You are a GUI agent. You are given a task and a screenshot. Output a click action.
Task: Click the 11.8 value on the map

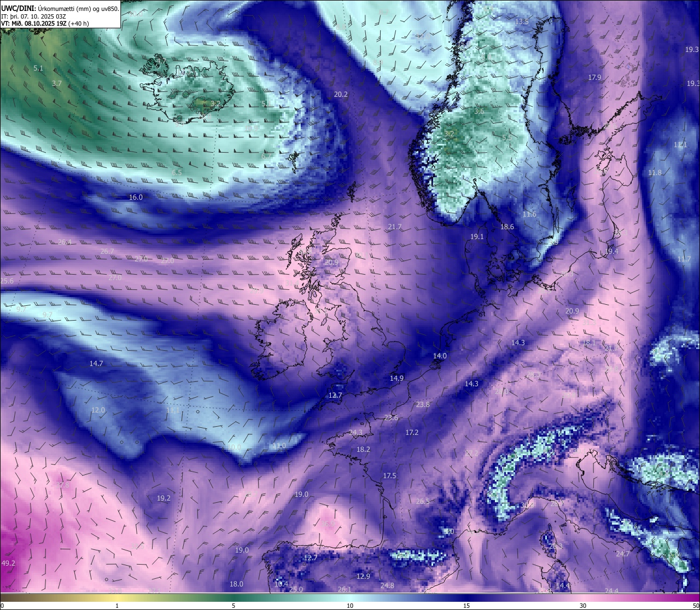(655, 172)
